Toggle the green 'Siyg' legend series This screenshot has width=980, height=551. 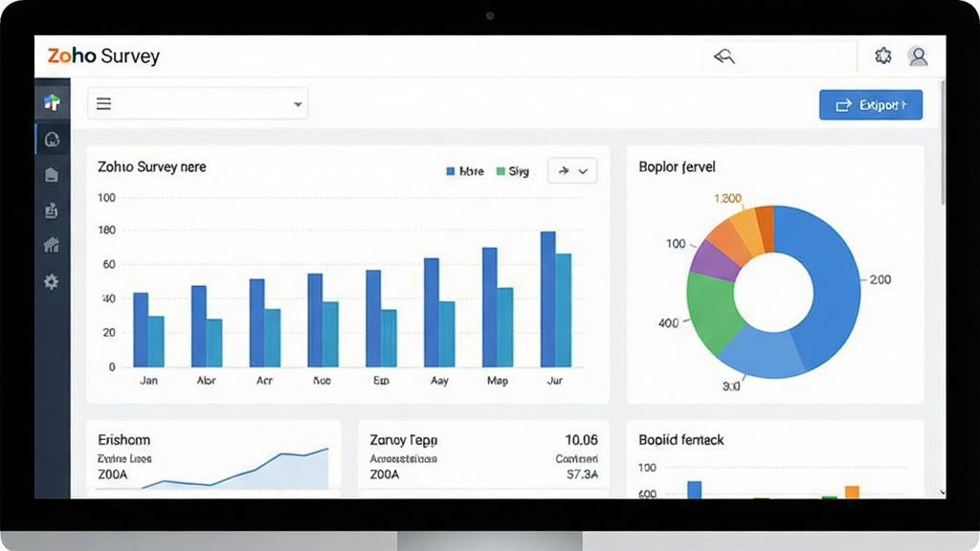513,171
